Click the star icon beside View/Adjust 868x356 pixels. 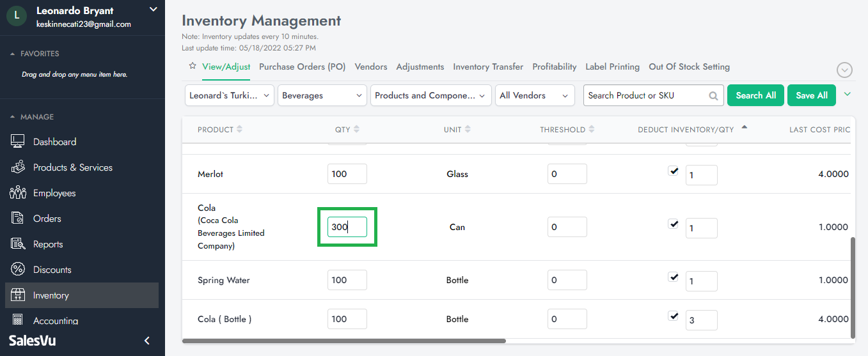193,66
